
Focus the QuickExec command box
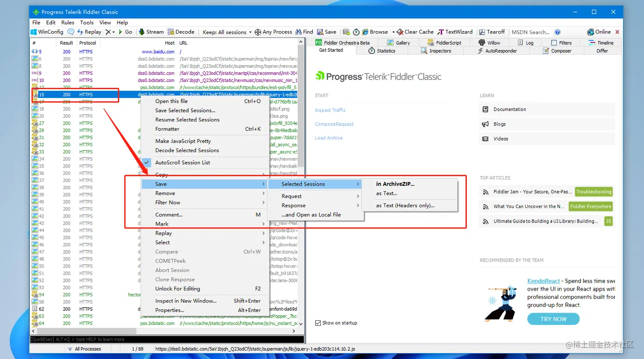[167, 339]
